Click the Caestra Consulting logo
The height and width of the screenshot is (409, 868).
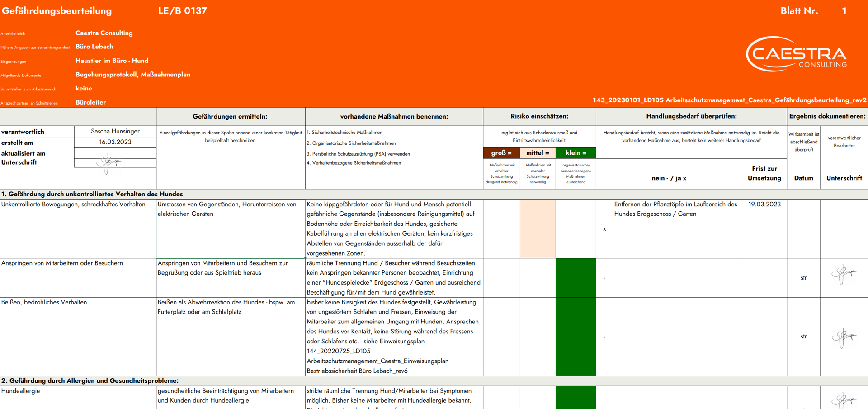(797, 54)
